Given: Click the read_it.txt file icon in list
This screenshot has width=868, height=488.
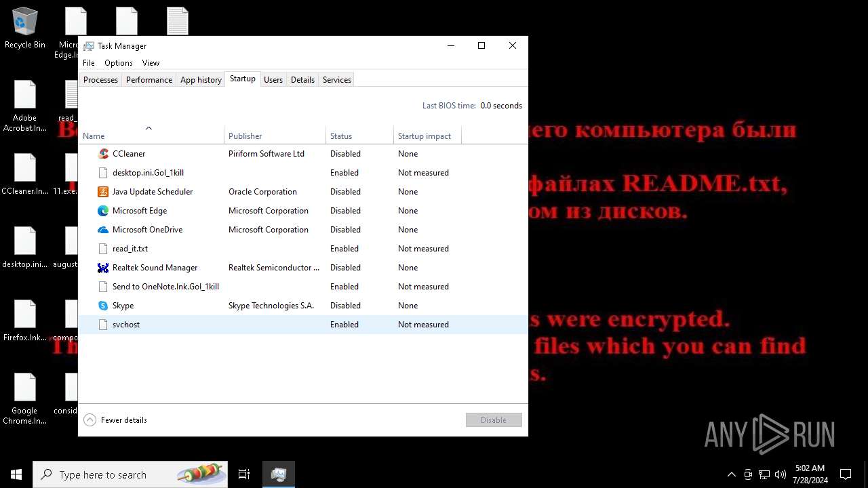Looking at the screenshot, I should click(103, 249).
